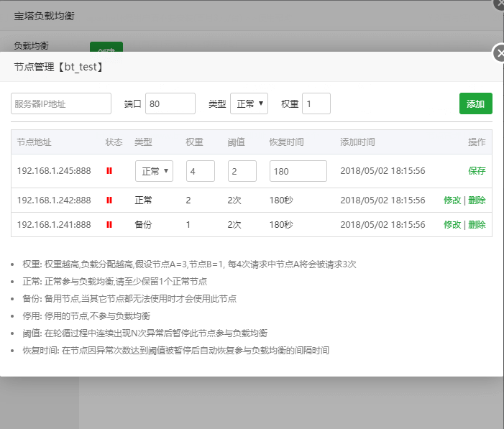504x429 pixels.
Task: Expand the 类型 dropdown in the 192.168.1.245 row
Action: (x=154, y=171)
